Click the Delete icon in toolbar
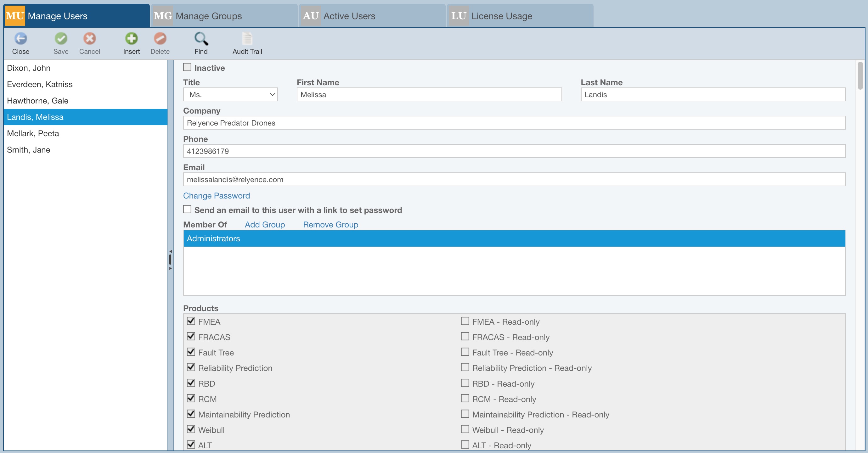The image size is (868, 453). pos(160,39)
